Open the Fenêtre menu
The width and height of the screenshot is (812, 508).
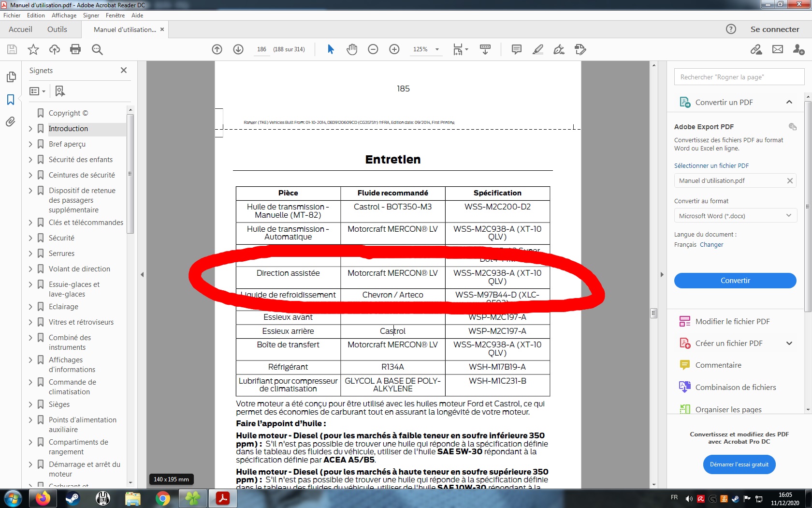pyautogui.click(x=116, y=15)
